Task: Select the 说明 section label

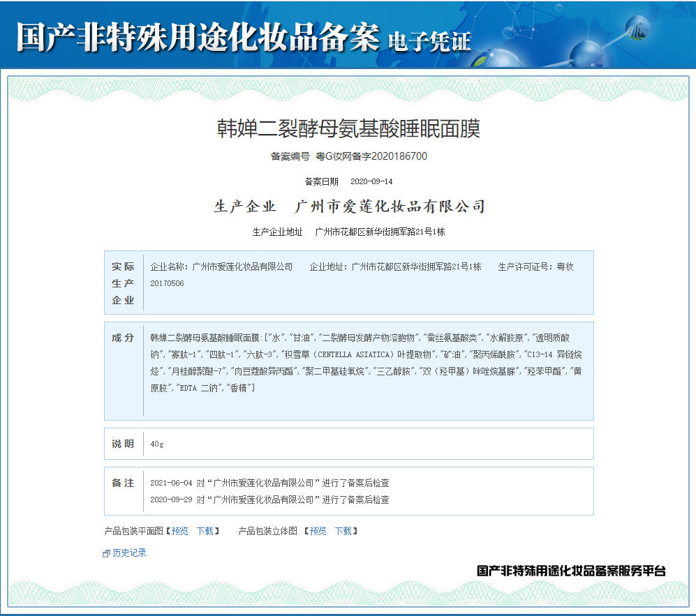Action: 123,444
